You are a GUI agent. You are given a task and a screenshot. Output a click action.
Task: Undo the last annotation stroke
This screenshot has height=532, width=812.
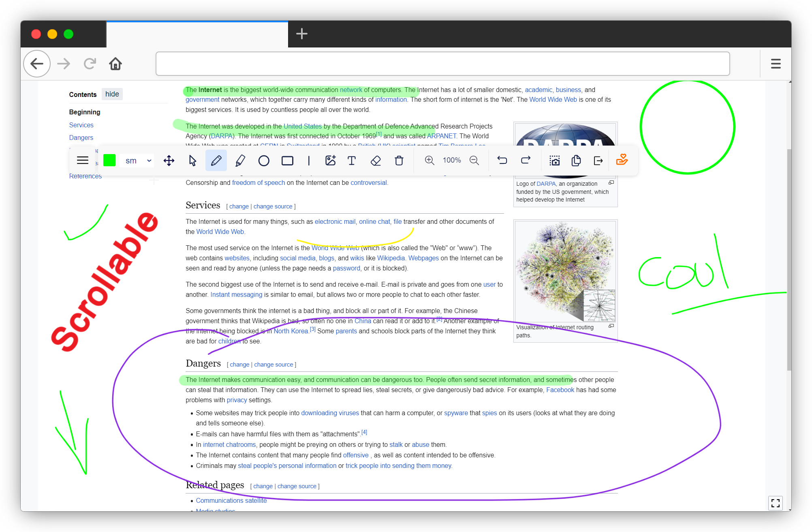[x=502, y=161]
